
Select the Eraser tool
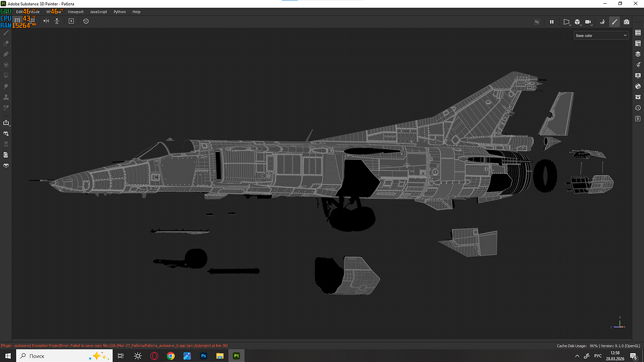[6, 44]
